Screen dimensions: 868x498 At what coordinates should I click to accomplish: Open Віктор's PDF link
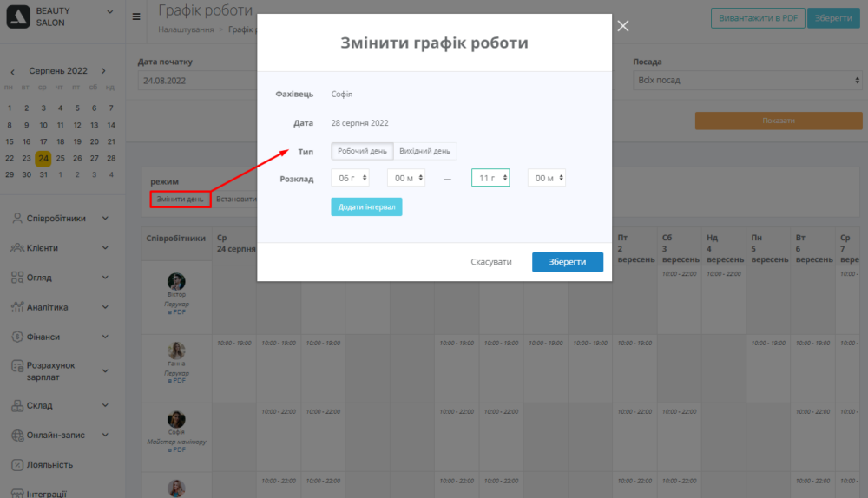pyautogui.click(x=176, y=312)
